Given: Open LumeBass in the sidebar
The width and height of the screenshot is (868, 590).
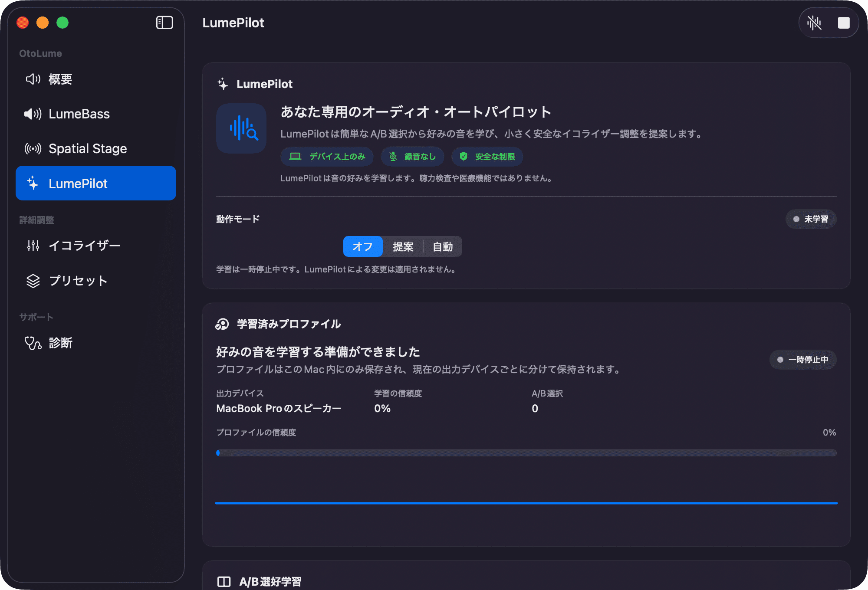Looking at the screenshot, I should click(96, 114).
